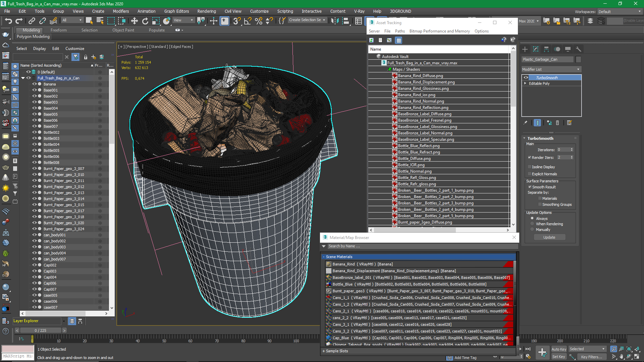Activate Select and Link tool

pos(32,21)
